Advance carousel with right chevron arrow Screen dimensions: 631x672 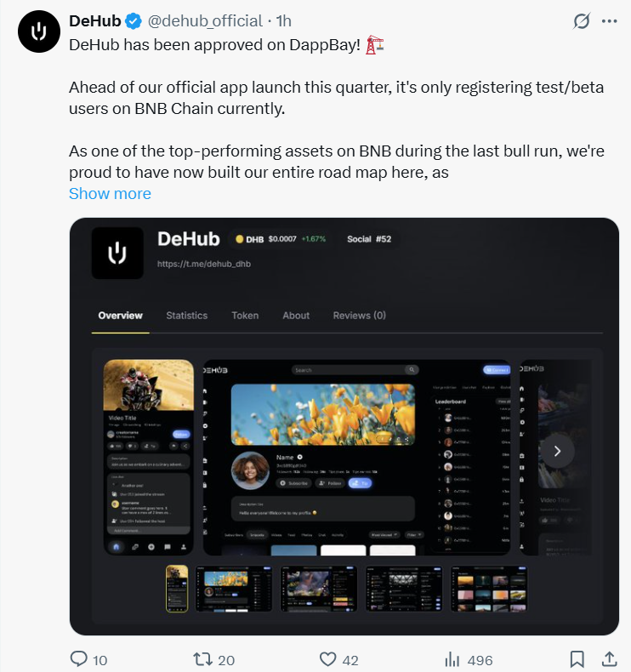557,451
